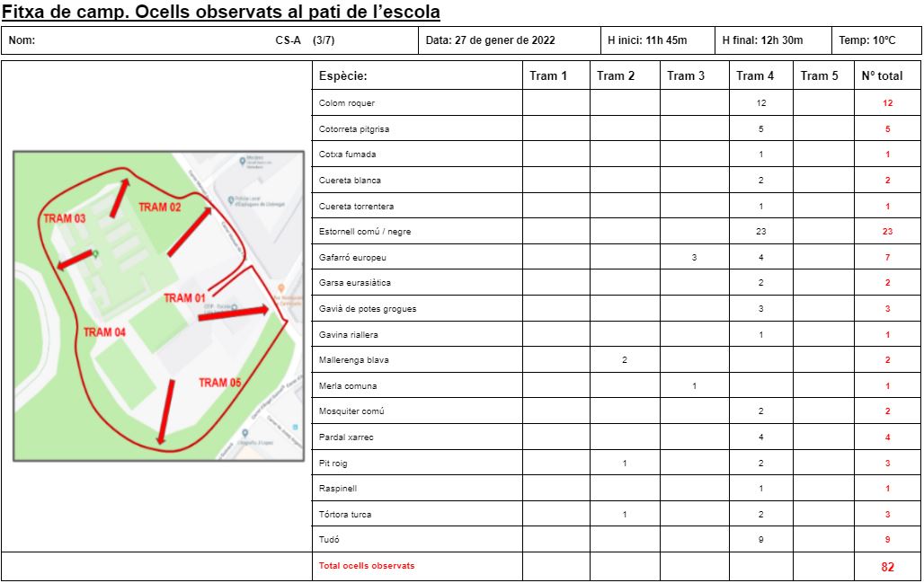Click the Tram 2 cell for Mallerenga blava

(x=624, y=360)
